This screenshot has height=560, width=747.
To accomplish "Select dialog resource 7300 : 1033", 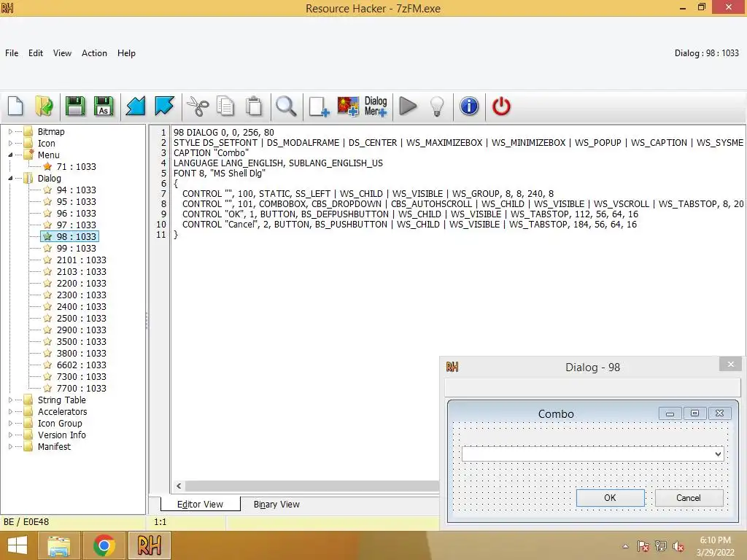I will (82, 377).
